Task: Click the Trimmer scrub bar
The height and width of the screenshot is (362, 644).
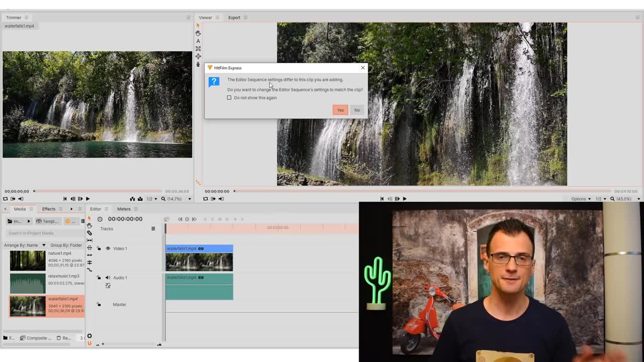Action: point(98,191)
